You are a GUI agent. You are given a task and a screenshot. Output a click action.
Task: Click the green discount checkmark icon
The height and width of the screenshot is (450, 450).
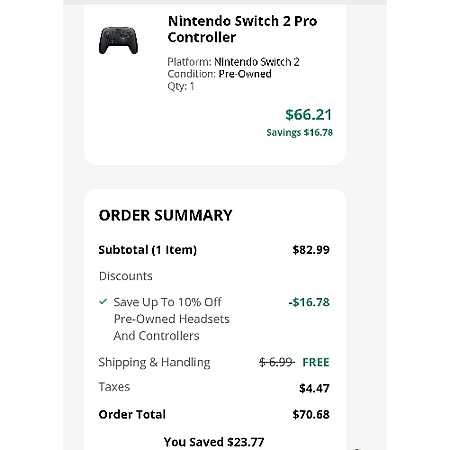[103, 302]
